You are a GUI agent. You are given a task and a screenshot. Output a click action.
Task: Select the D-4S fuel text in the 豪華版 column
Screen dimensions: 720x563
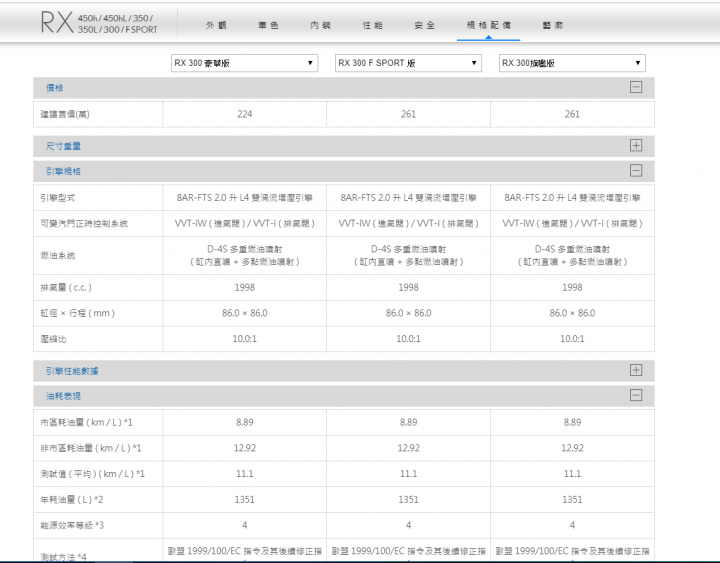(245, 255)
